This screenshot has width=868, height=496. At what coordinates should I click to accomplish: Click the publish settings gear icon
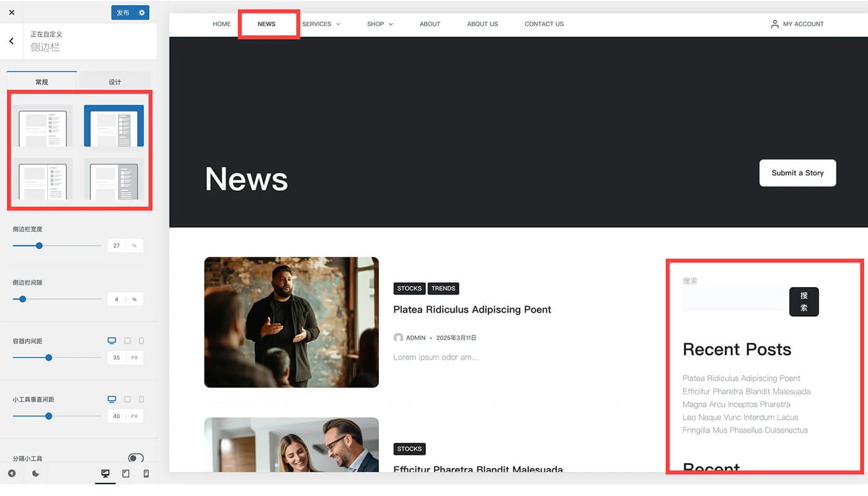142,12
